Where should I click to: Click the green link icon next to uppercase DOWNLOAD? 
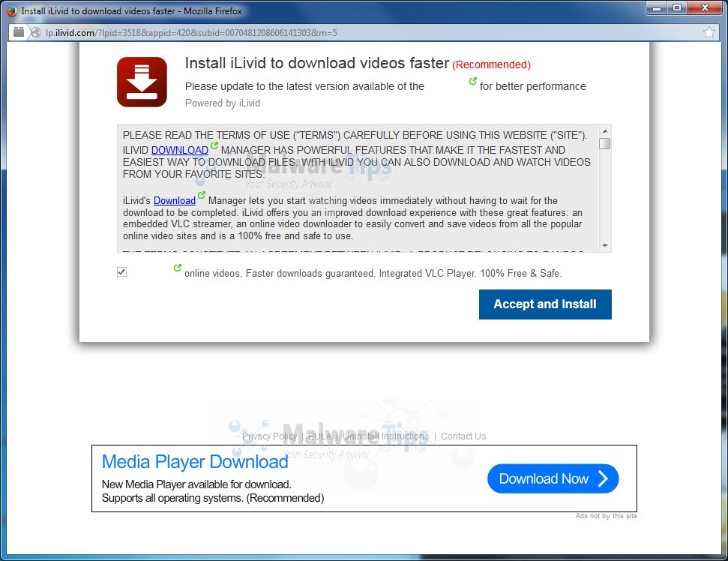tap(214, 145)
